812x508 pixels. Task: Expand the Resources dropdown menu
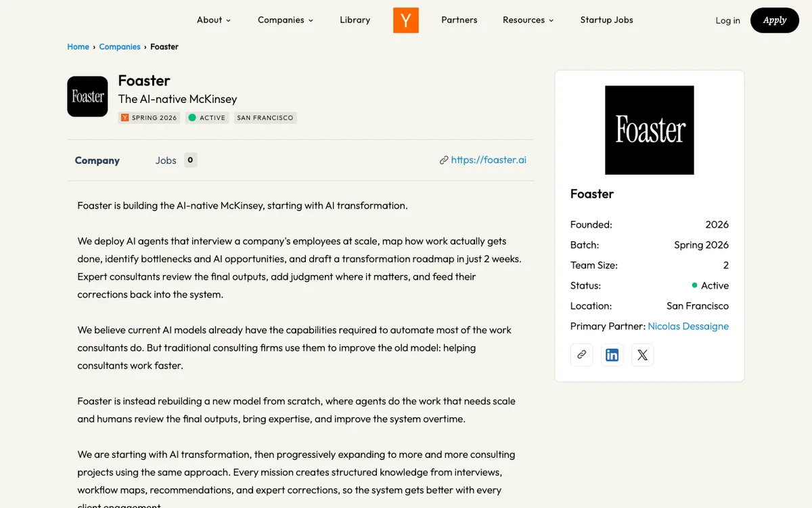(x=528, y=20)
